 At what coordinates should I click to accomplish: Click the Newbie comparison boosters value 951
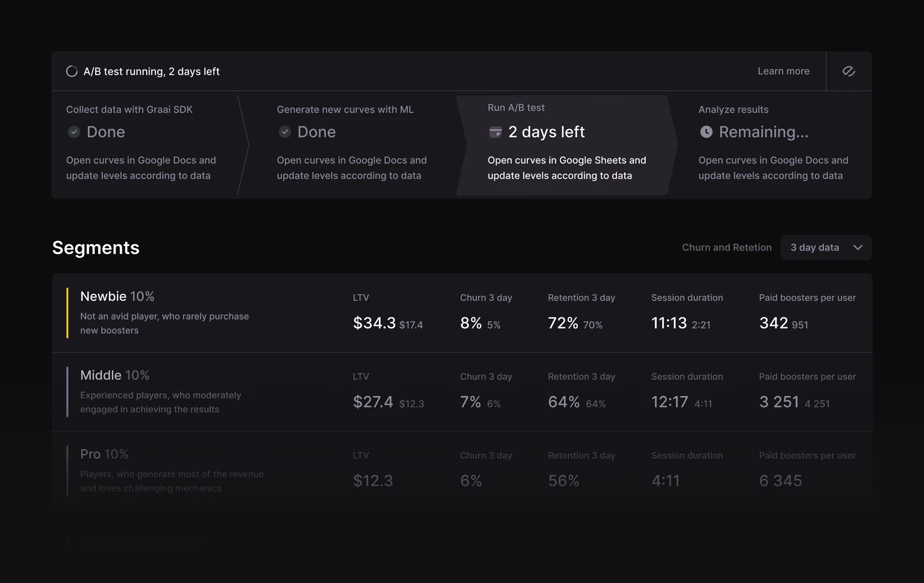coord(800,325)
